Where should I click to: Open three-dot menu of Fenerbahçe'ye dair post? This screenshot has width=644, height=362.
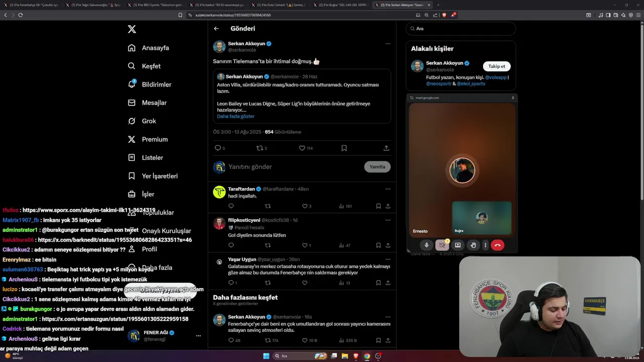388,317
